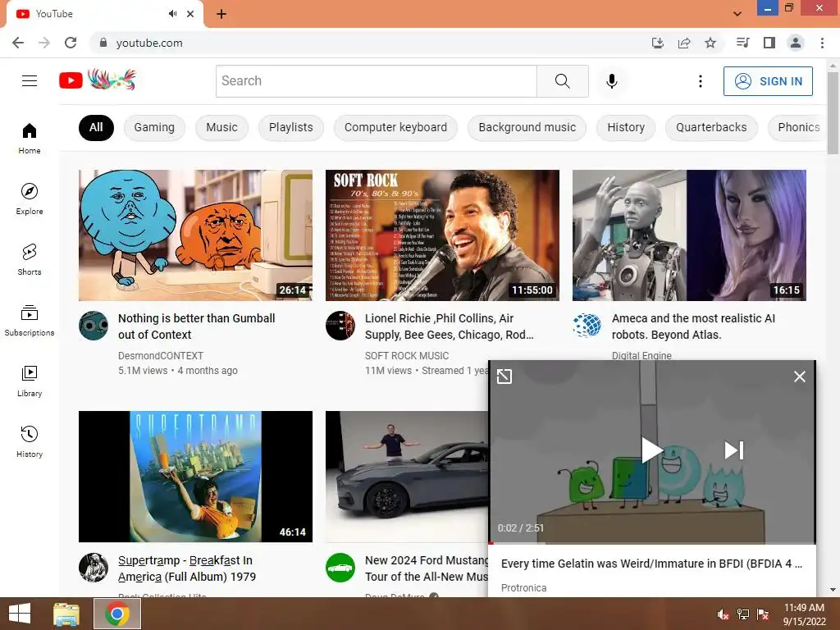The width and height of the screenshot is (840, 630).
Task: Open File Explorer from taskbar
Action: pos(66,614)
